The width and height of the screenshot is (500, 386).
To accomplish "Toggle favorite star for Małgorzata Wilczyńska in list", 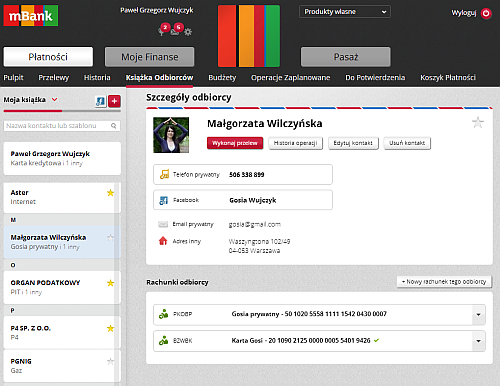I will coord(110,237).
